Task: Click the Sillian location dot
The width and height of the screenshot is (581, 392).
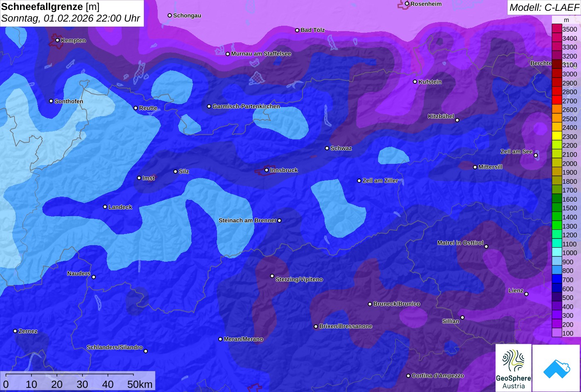Action: click(x=462, y=318)
